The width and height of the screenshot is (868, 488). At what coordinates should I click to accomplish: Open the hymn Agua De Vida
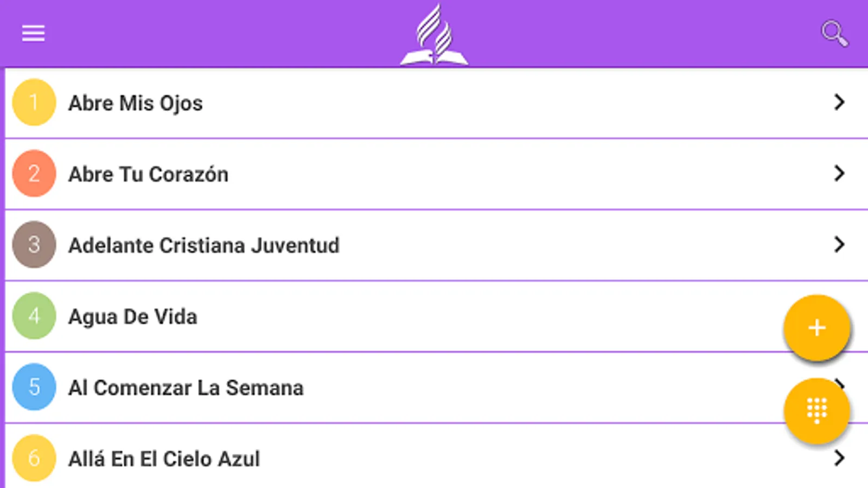[x=133, y=317]
